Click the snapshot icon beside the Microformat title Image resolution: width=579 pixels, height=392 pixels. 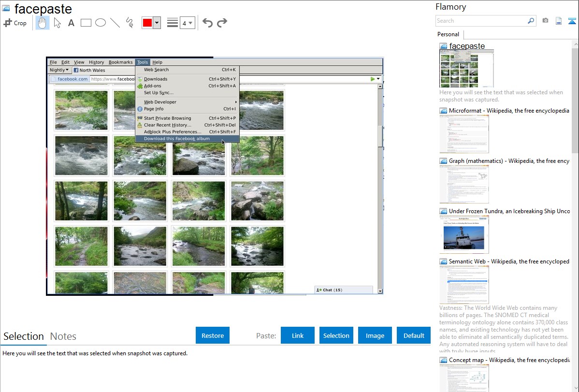point(443,111)
